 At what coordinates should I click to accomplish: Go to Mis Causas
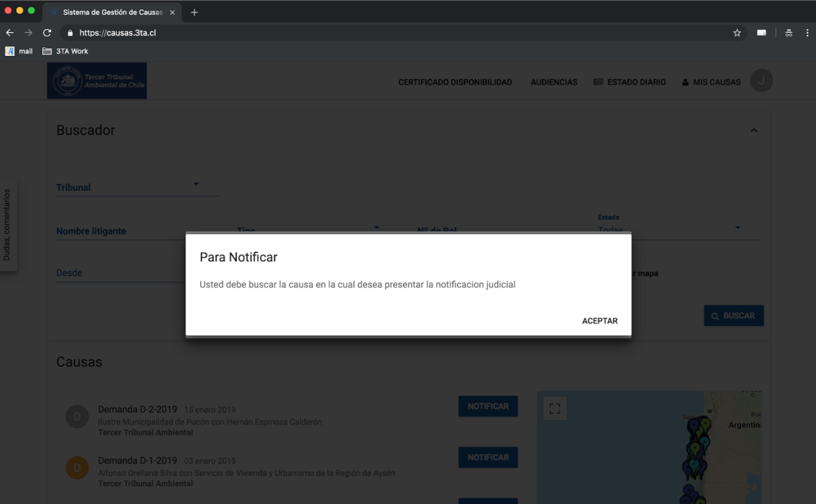tap(711, 82)
